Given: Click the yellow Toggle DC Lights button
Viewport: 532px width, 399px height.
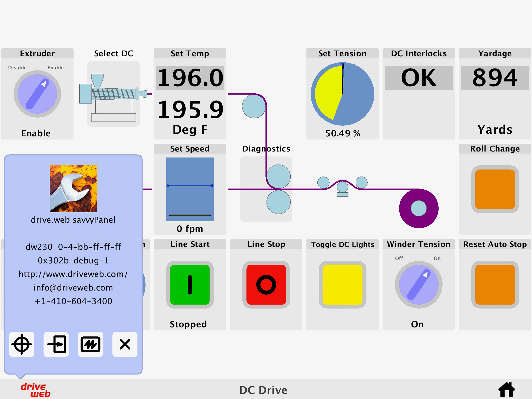Looking at the screenshot, I should pos(343,285).
